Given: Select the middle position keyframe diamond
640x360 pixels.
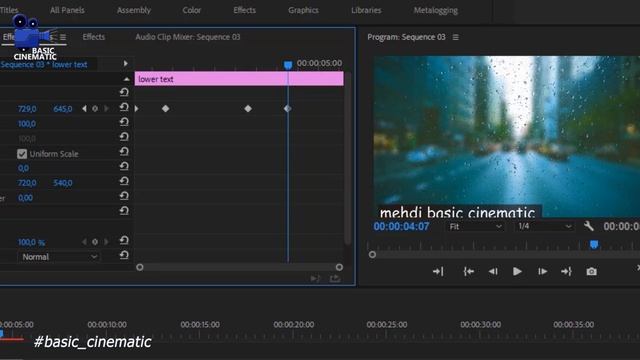Looking at the screenshot, I should point(248,109).
